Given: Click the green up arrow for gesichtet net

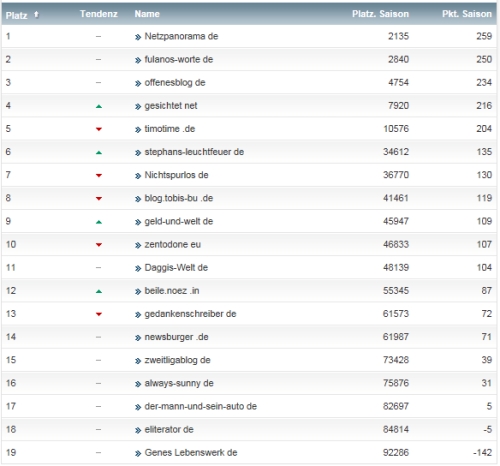Looking at the screenshot, I should click(99, 106).
